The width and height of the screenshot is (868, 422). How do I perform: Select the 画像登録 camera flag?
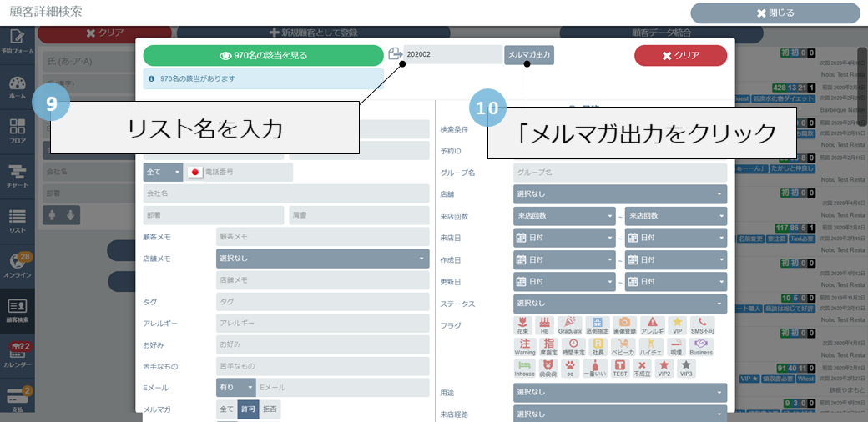pos(623,324)
